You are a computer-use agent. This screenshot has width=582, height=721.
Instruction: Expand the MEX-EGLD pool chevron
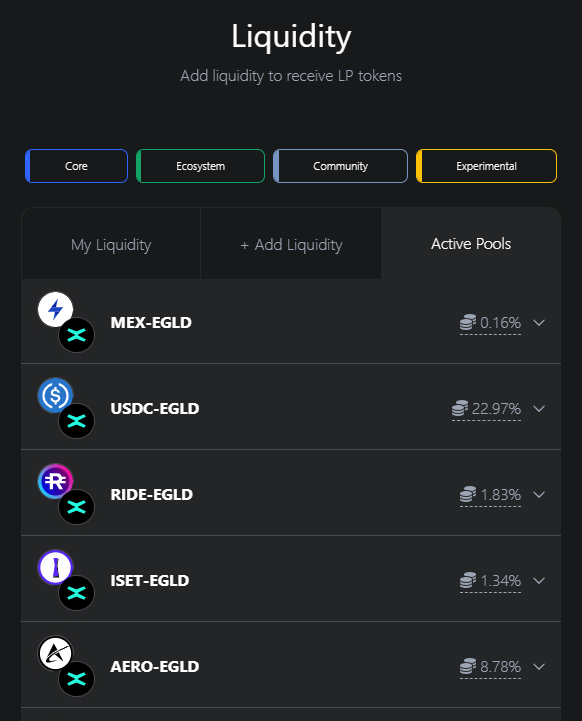(539, 323)
